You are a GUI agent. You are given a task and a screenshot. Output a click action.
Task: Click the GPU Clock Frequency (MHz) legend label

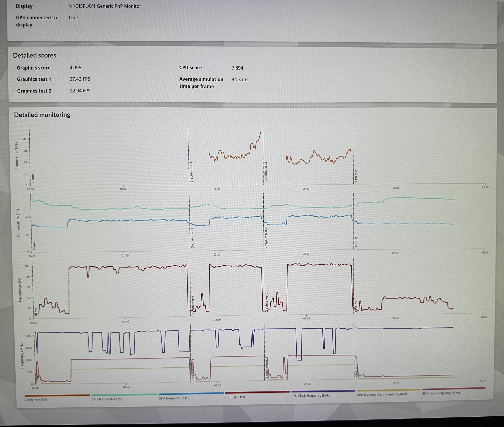tap(441, 393)
